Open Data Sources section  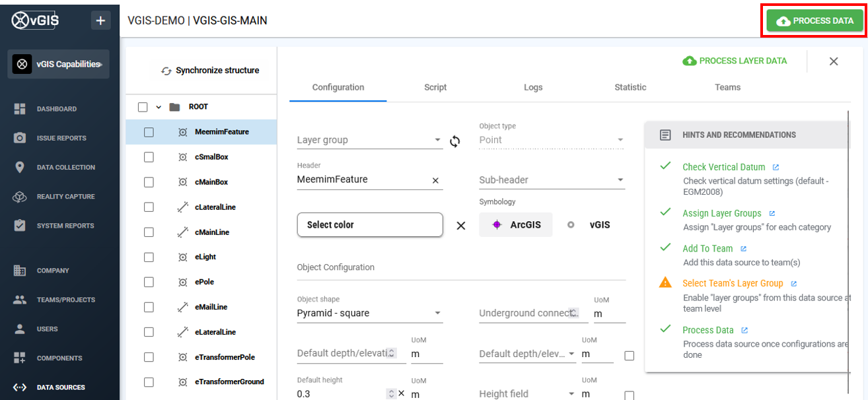click(x=60, y=387)
